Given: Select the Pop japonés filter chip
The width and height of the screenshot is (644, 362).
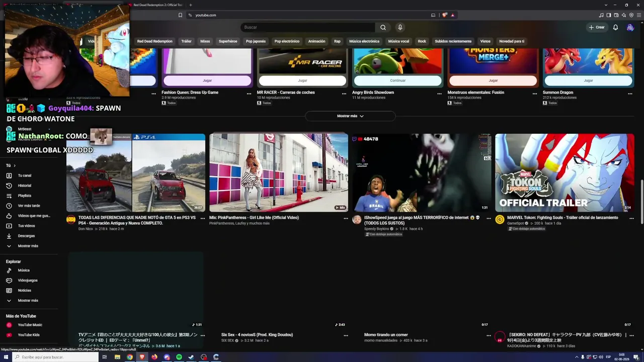Looking at the screenshot, I should coord(256,41).
